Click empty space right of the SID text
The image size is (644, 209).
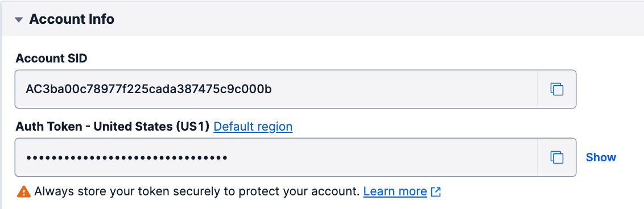click(x=404, y=89)
